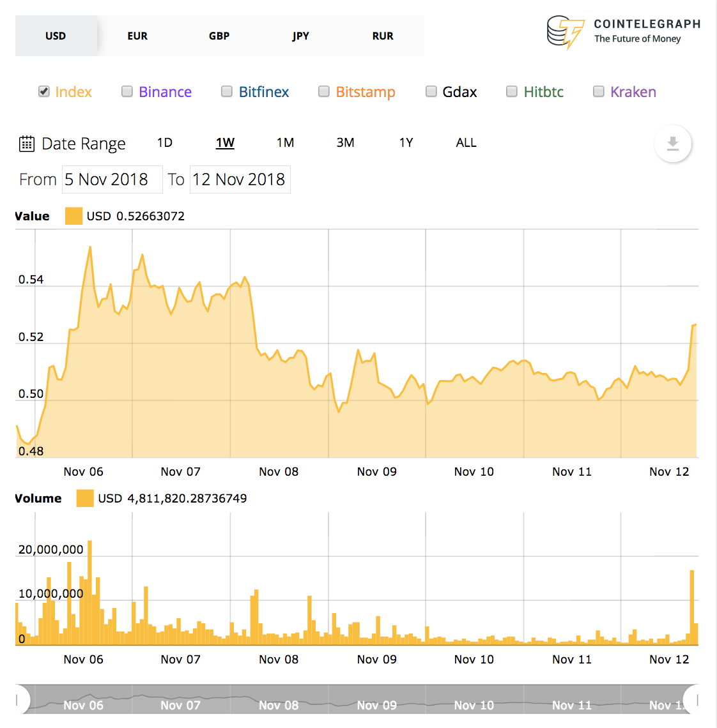
Task: Set date range to 1D
Action: click(165, 142)
